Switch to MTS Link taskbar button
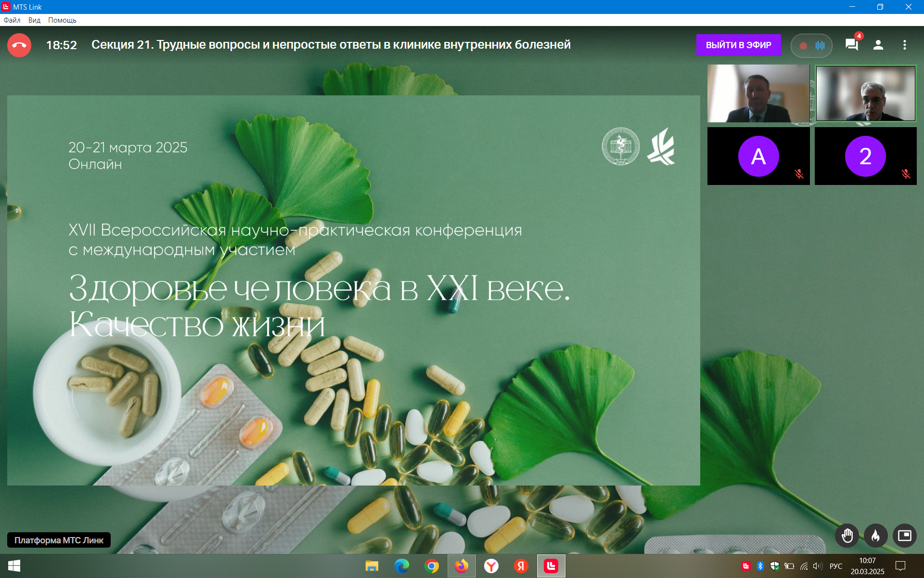 pyautogui.click(x=551, y=566)
